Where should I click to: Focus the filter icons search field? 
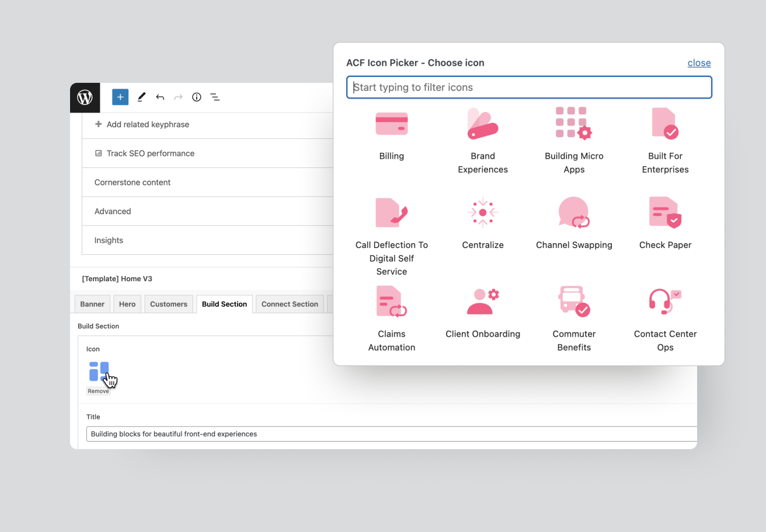pos(529,87)
